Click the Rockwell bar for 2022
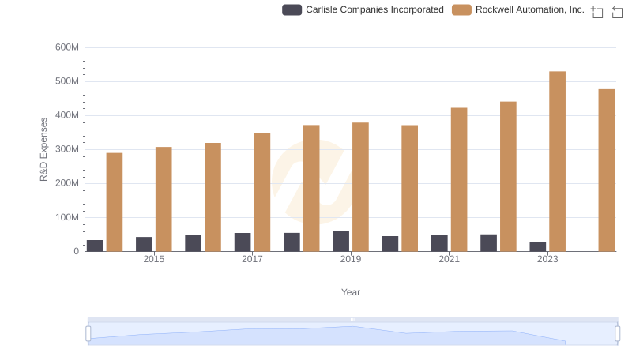The width and height of the screenshot is (632, 364). tap(508, 176)
